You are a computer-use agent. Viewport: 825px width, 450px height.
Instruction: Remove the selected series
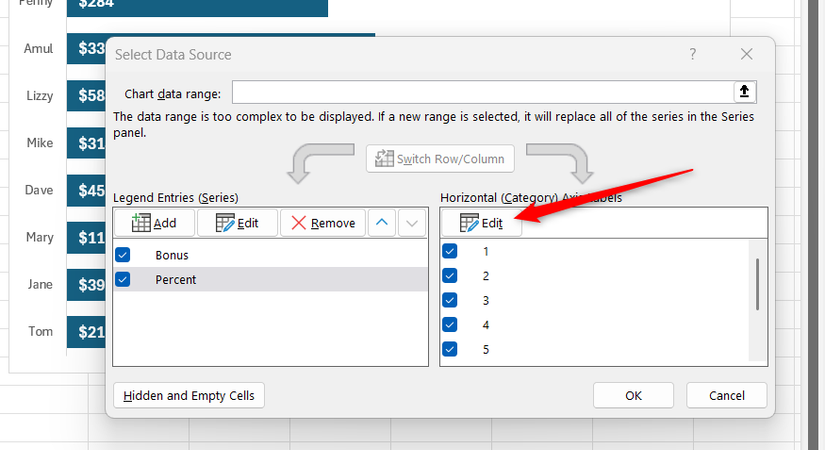[x=323, y=223]
